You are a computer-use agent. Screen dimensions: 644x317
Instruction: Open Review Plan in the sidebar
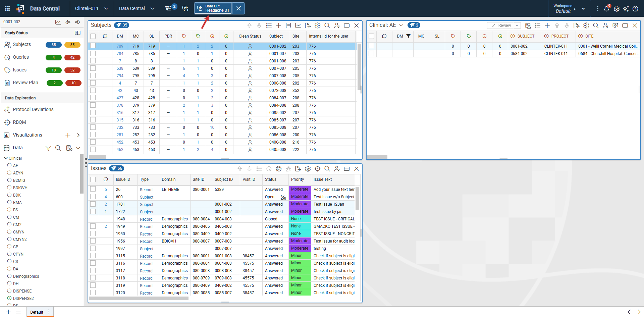click(x=25, y=83)
